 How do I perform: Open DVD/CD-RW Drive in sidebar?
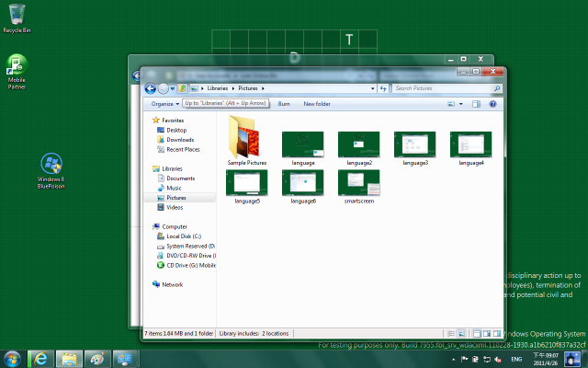[x=186, y=256]
